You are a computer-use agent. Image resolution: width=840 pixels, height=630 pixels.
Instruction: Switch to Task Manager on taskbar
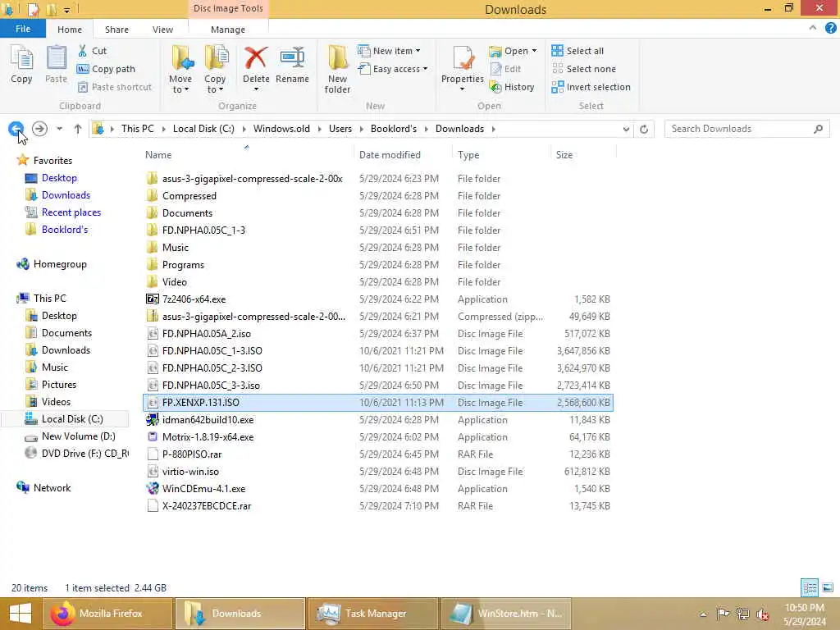coord(373,614)
